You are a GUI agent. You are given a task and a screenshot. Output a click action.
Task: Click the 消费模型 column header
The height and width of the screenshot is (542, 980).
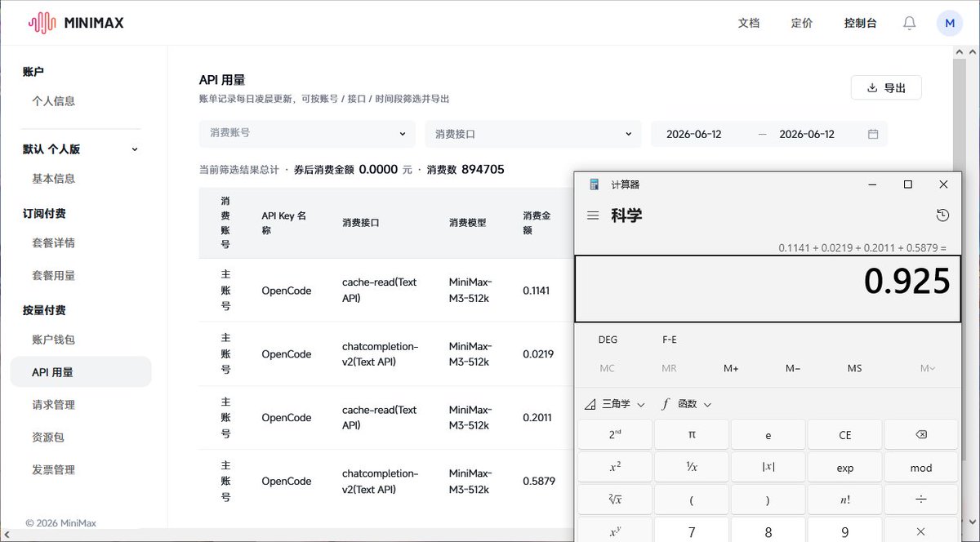click(467, 223)
